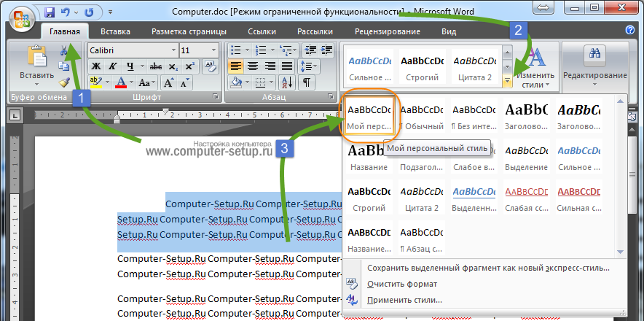Click the Вставить clipboard paste icon

click(x=37, y=56)
